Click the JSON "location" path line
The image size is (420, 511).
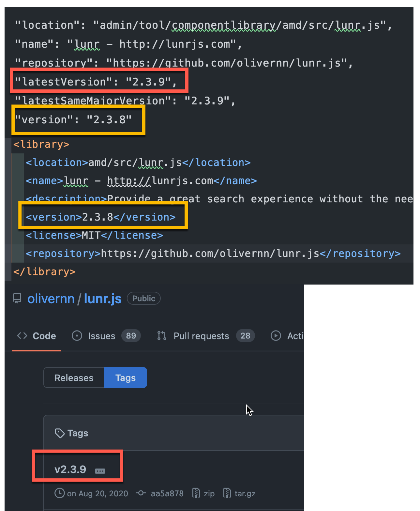[204, 25]
